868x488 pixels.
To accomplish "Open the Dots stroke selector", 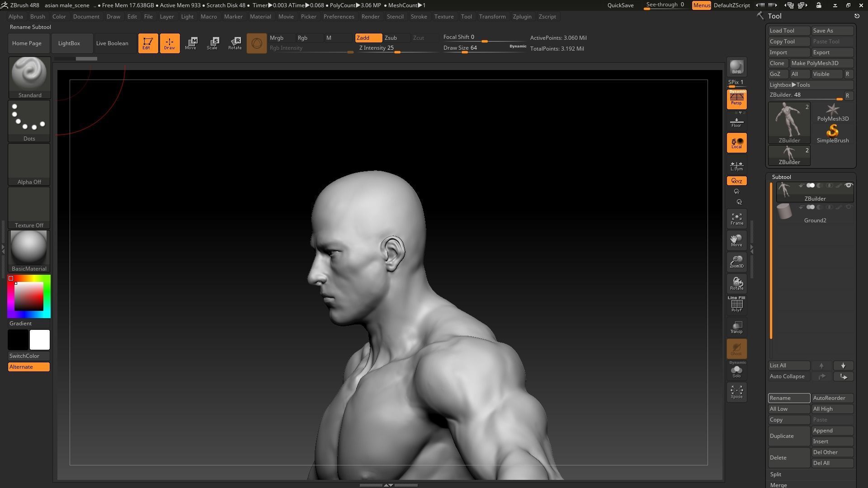I will pos(29,121).
